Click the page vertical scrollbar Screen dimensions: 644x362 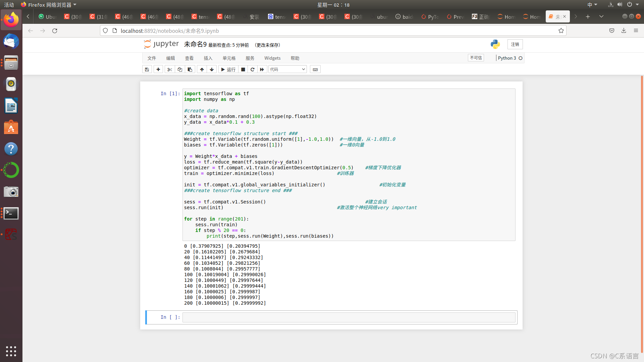[642, 215]
